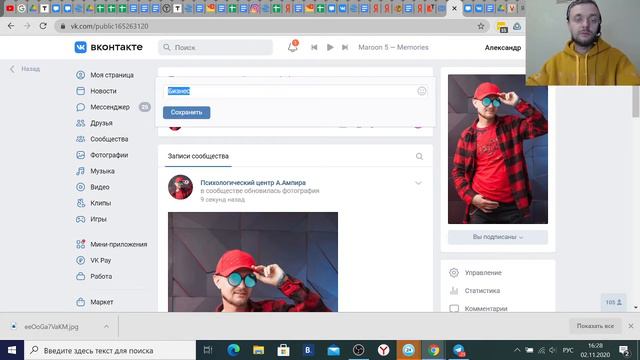The width and height of the screenshot is (640, 360).
Task: Click the VK search field
Action: pos(216,47)
